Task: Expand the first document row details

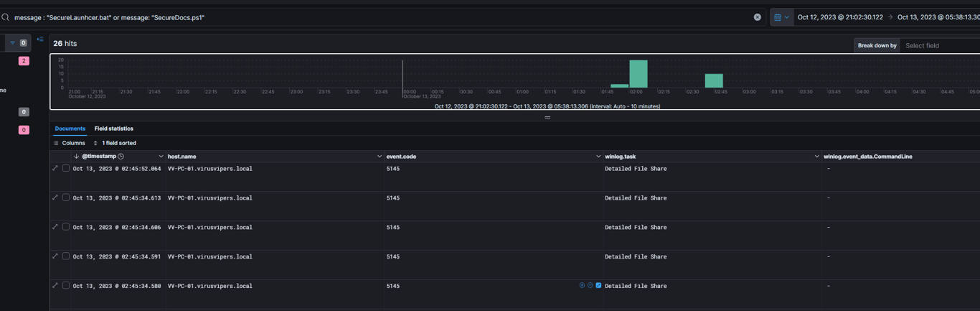Action: (55, 168)
